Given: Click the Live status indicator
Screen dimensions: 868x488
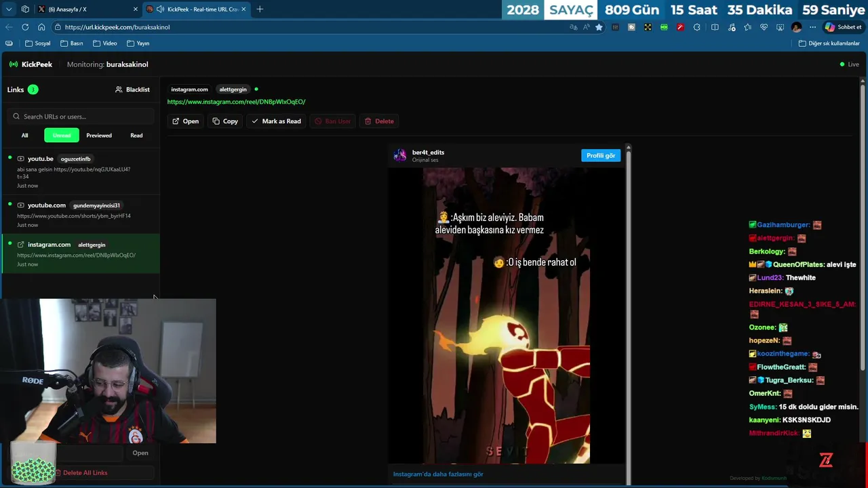Looking at the screenshot, I should pos(849,64).
